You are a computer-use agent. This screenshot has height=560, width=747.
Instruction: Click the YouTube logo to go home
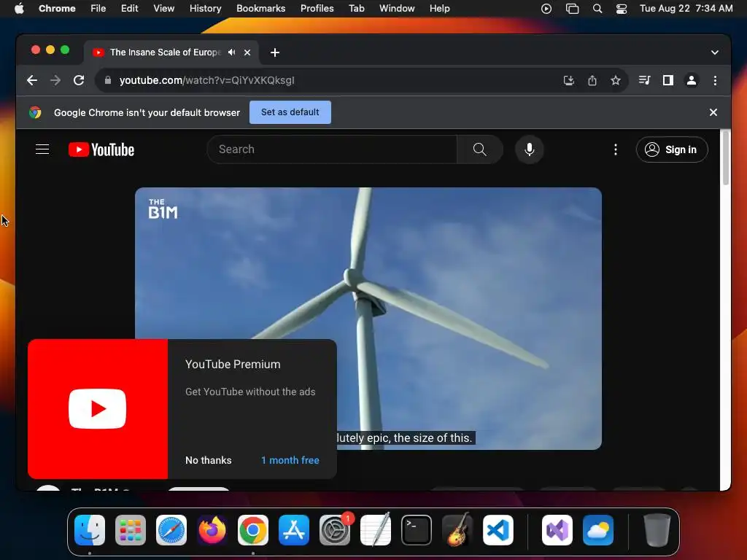(x=101, y=149)
